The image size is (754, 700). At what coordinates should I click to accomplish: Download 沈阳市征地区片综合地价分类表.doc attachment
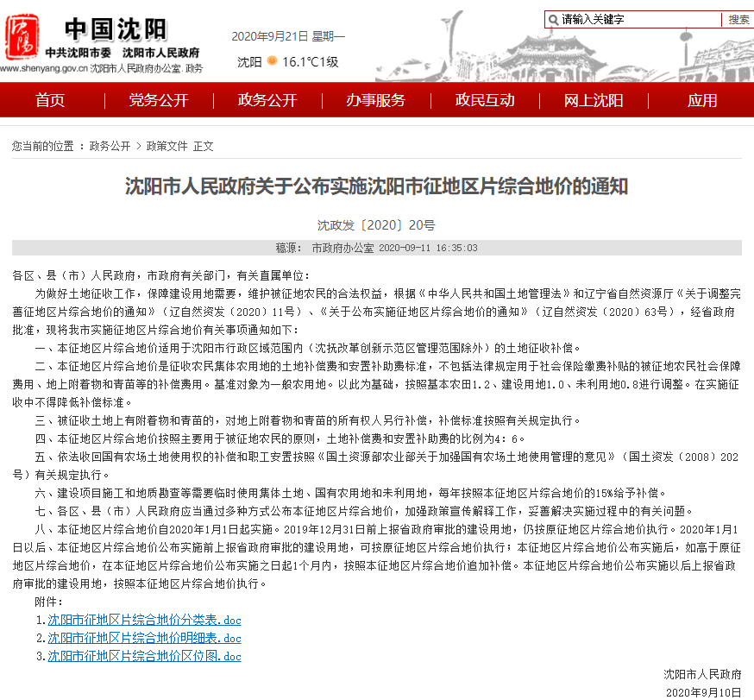143,620
